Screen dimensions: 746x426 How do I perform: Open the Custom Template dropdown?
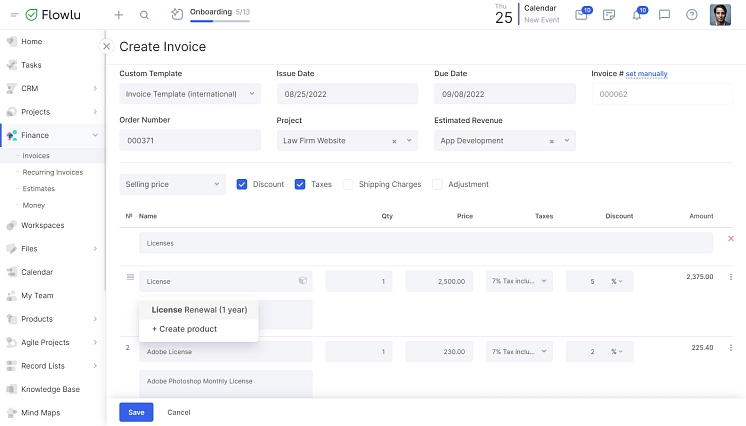pyautogui.click(x=190, y=94)
